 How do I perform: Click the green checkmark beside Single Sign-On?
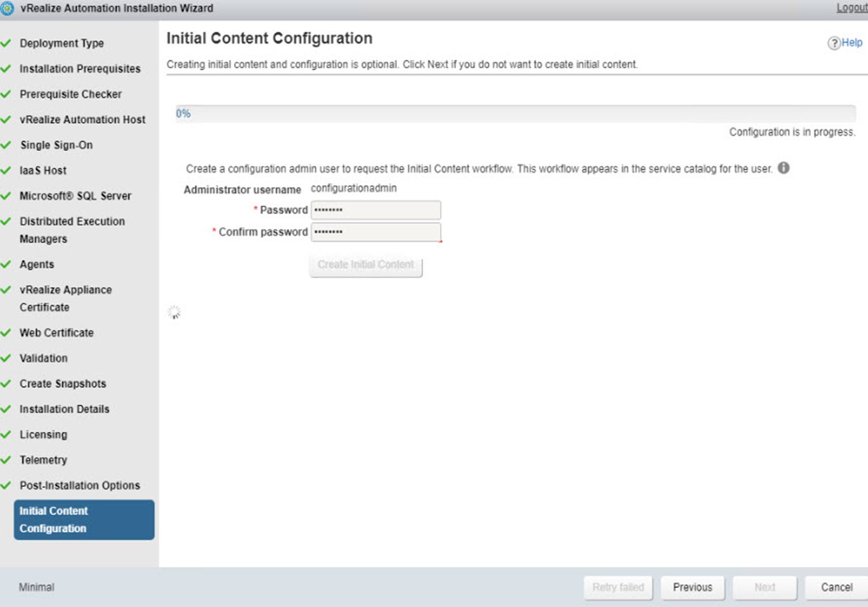tap(6, 145)
